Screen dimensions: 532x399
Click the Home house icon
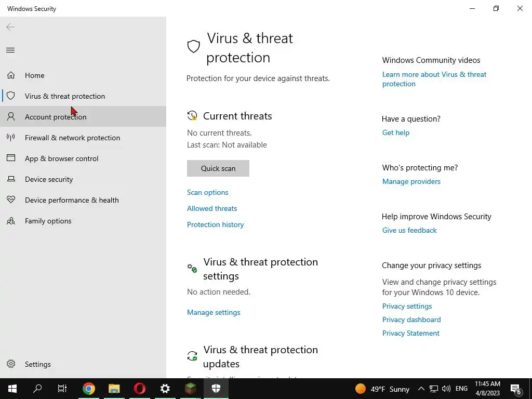pyautogui.click(x=11, y=75)
